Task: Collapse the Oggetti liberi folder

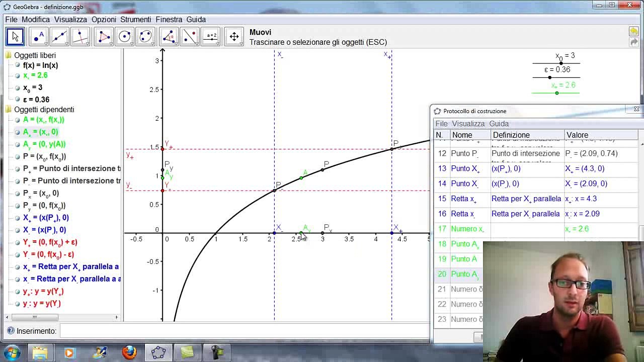Action: click(9, 55)
